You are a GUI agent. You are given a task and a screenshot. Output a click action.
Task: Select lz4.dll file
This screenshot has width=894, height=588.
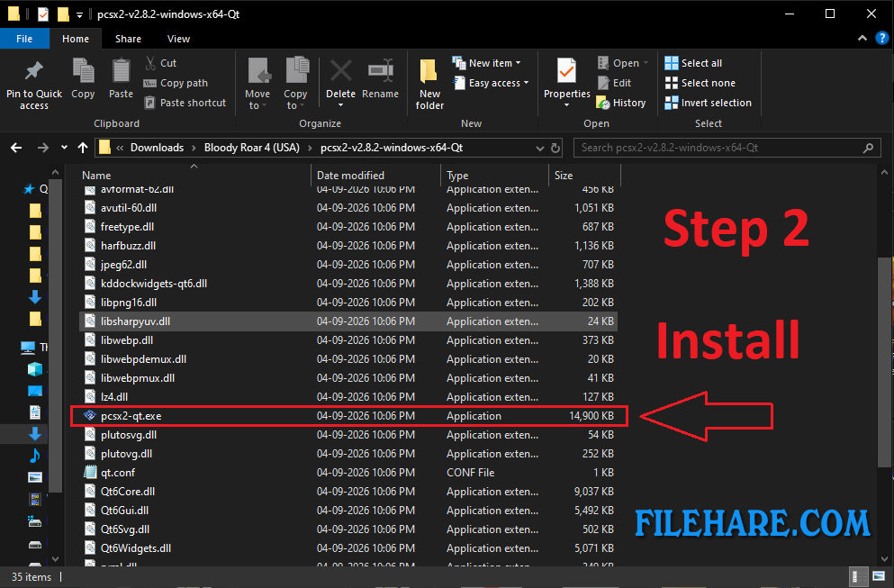(348, 397)
